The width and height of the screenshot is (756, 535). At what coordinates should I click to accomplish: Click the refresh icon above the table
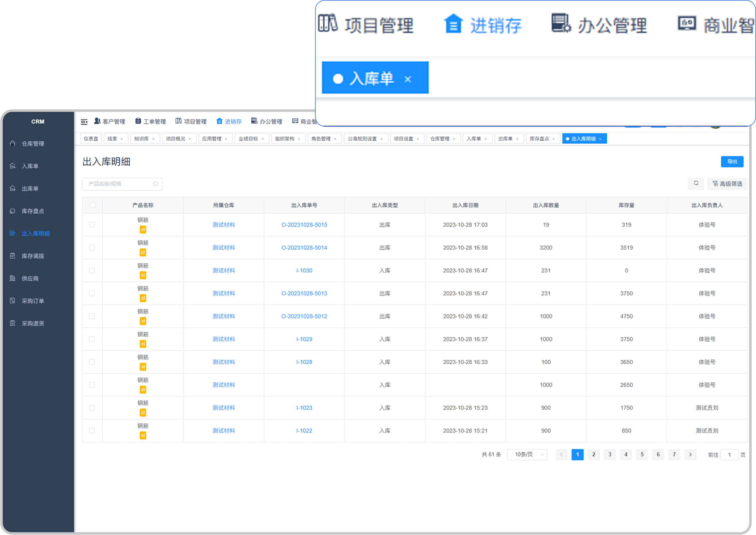tap(696, 184)
